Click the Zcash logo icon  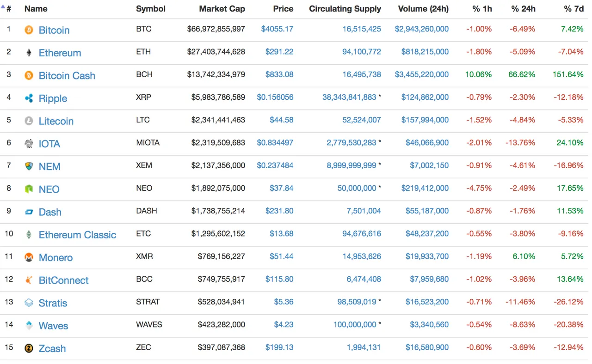tap(29, 348)
